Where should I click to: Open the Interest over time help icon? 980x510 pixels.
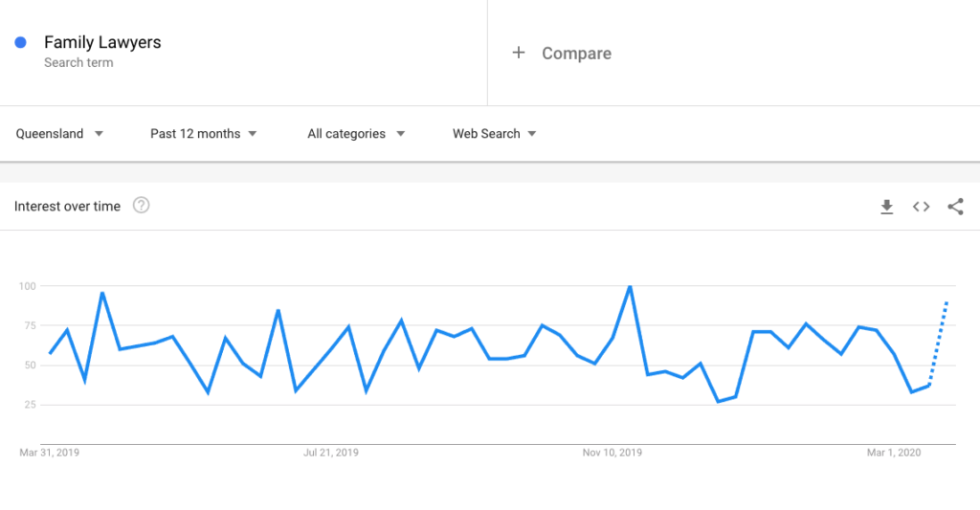142,205
